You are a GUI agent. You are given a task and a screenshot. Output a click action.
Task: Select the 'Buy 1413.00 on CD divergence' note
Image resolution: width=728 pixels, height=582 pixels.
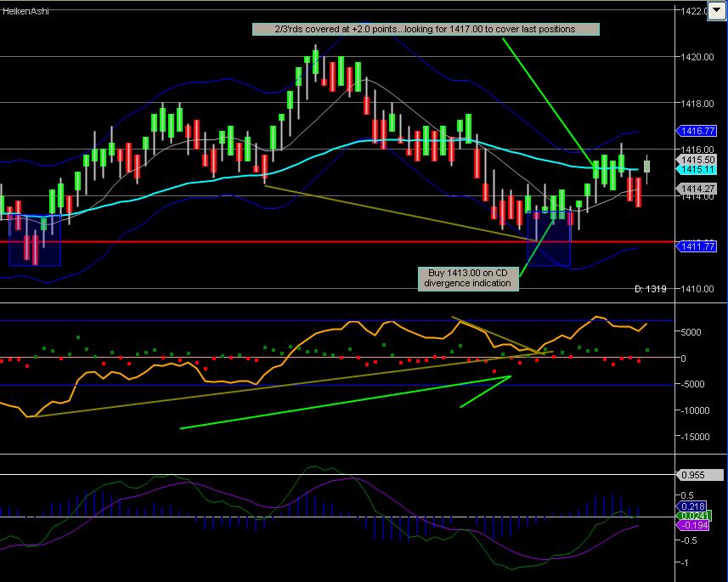pos(468,278)
